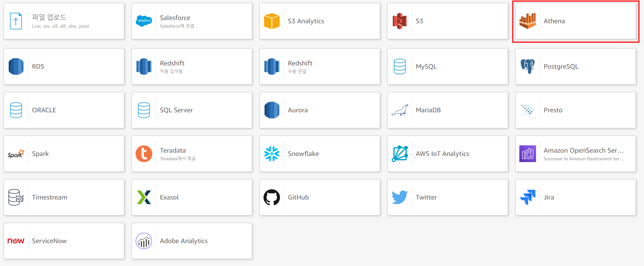Click the red S3 bucket icon
The image size is (644, 266).
click(400, 21)
